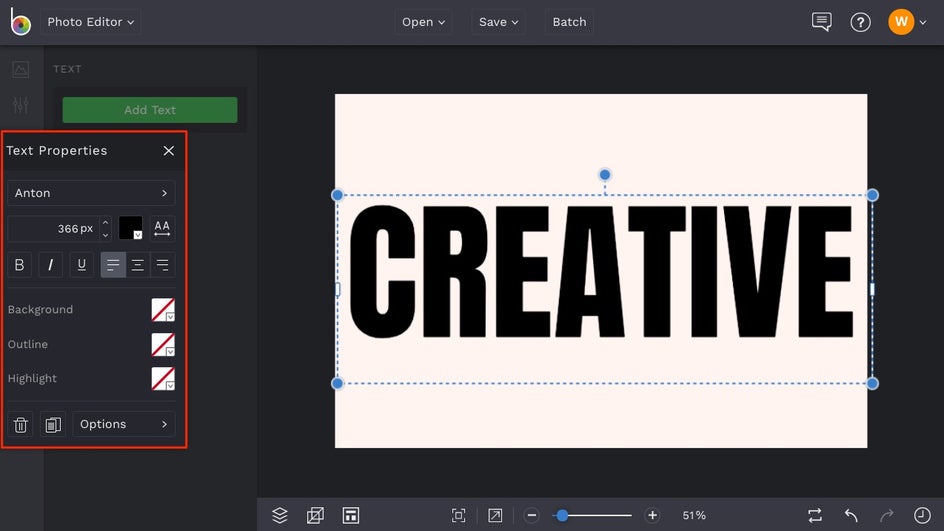Click the bottom-left text box corner handle
Screen dimensions: 944x531
[337, 384]
